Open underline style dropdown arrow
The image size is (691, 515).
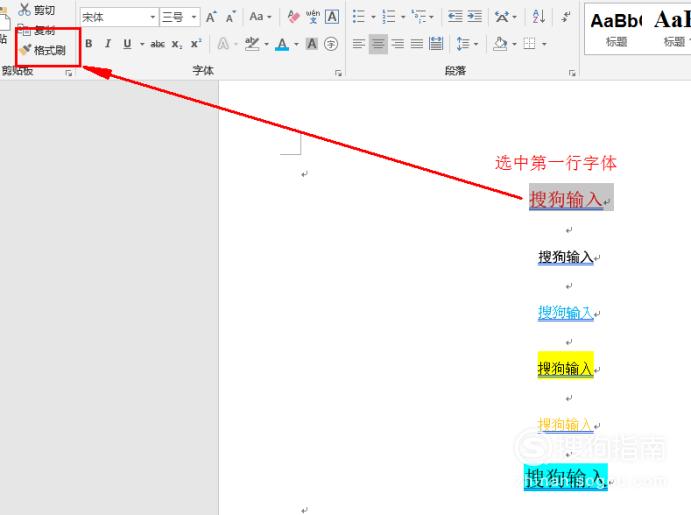[142, 44]
